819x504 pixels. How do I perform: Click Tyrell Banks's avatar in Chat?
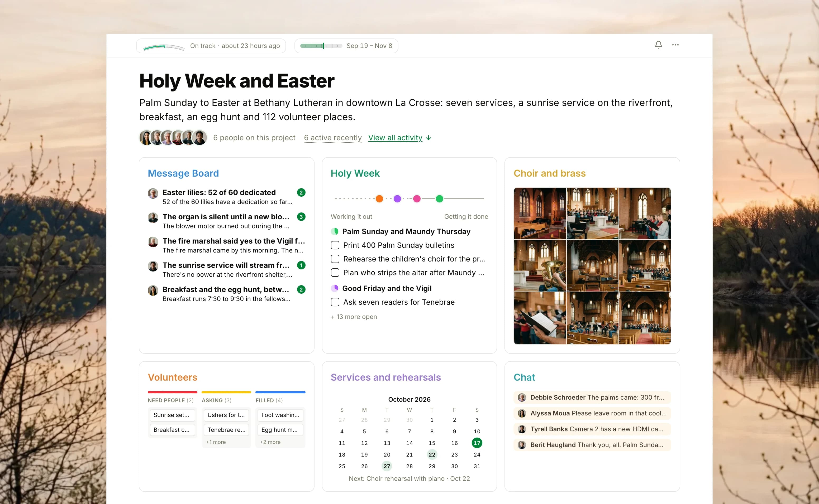[x=522, y=429]
